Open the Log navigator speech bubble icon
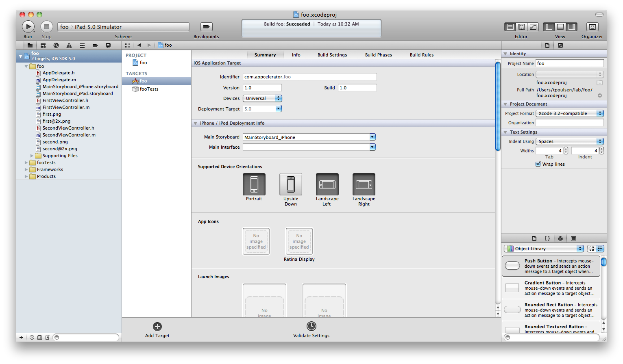This screenshot has height=364, width=623. [108, 45]
